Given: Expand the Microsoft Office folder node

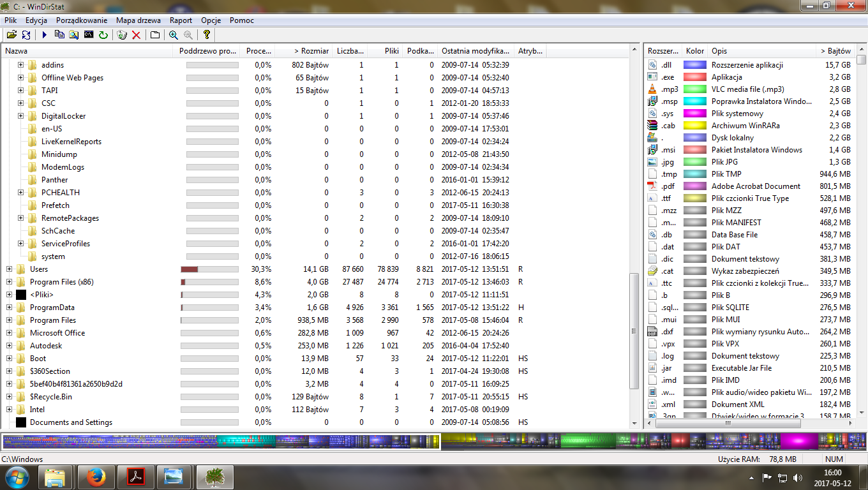Looking at the screenshot, I should point(9,333).
